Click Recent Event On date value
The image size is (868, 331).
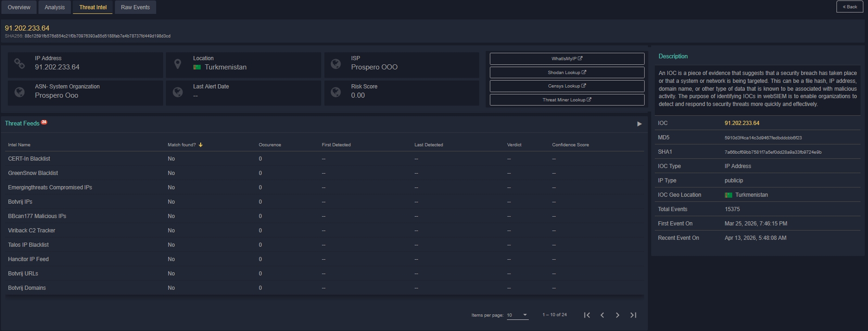tap(755, 238)
